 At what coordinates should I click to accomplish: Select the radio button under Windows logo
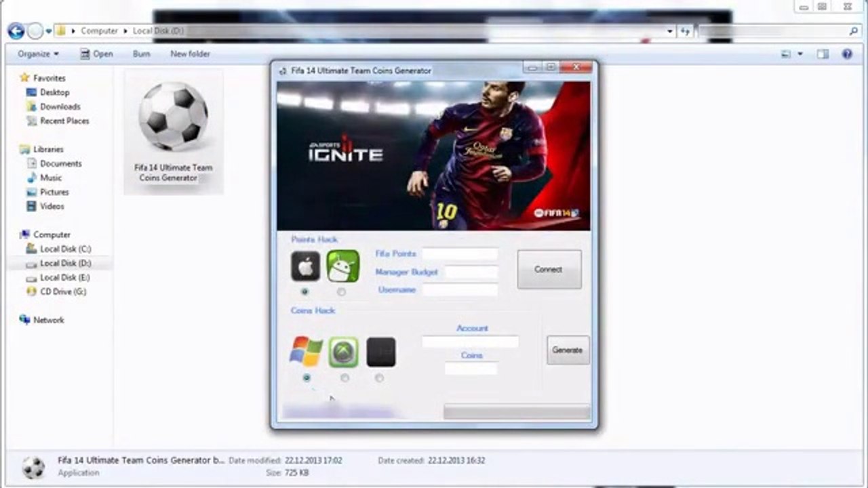click(x=307, y=378)
